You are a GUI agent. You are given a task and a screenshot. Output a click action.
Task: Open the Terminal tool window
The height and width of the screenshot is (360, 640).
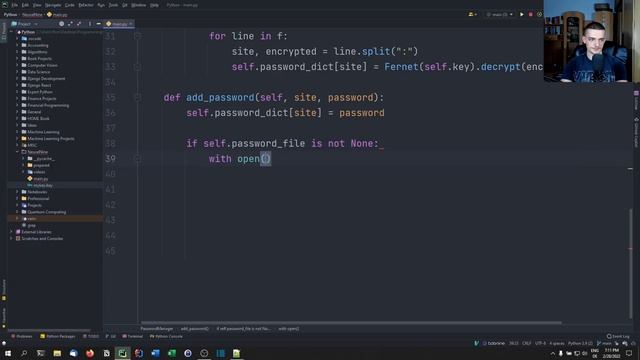[x=133, y=336]
